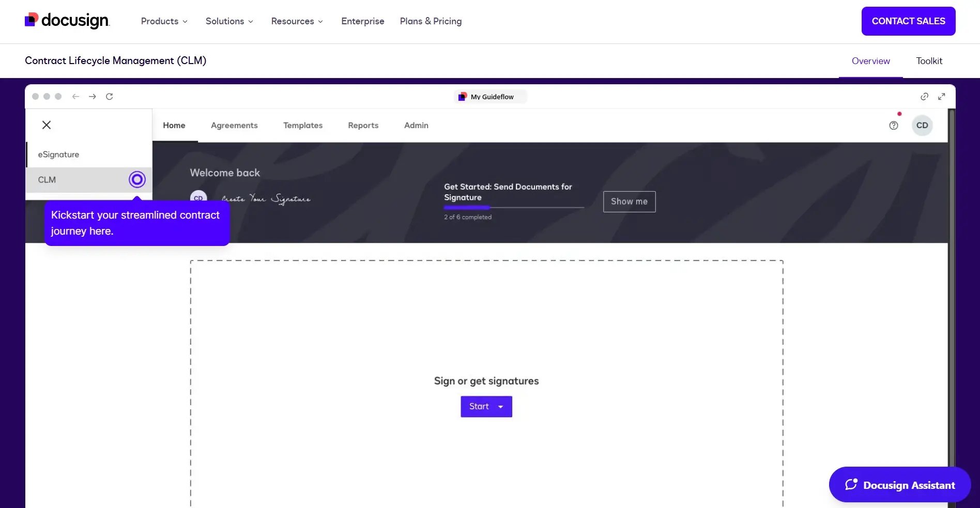Open the Enterprise page
This screenshot has height=508, width=980.
363,21
